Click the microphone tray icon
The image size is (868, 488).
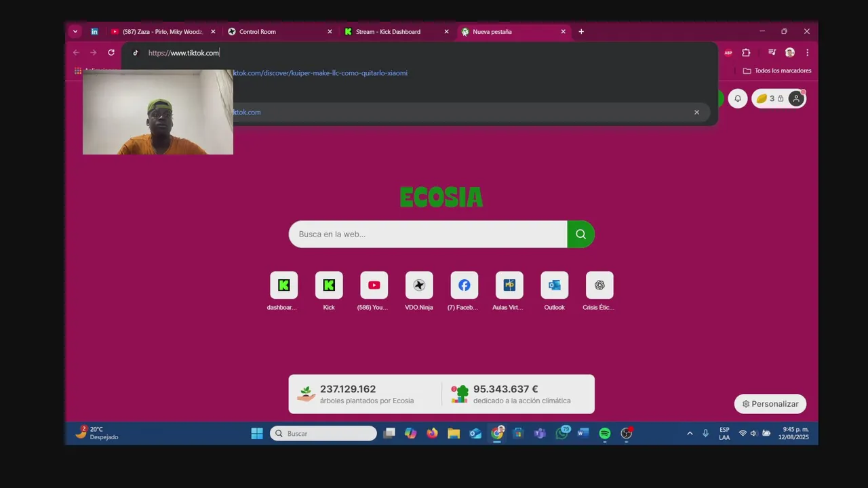[705, 434]
